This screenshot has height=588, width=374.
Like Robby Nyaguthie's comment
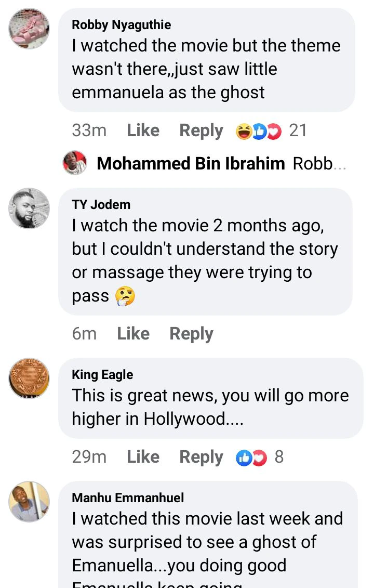click(x=143, y=130)
